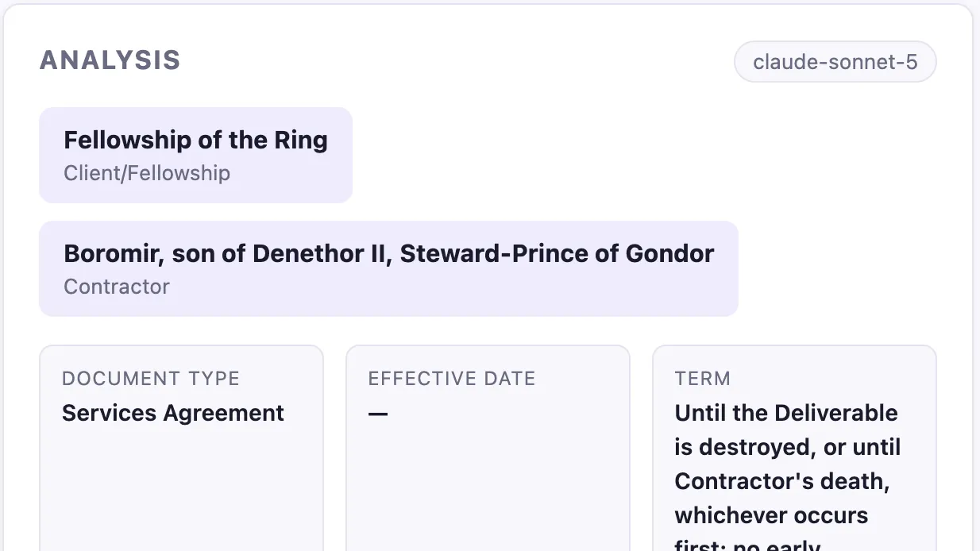The width and height of the screenshot is (980, 551).
Task: Click the claude-sonnet-5 model badge
Action: (x=835, y=62)
